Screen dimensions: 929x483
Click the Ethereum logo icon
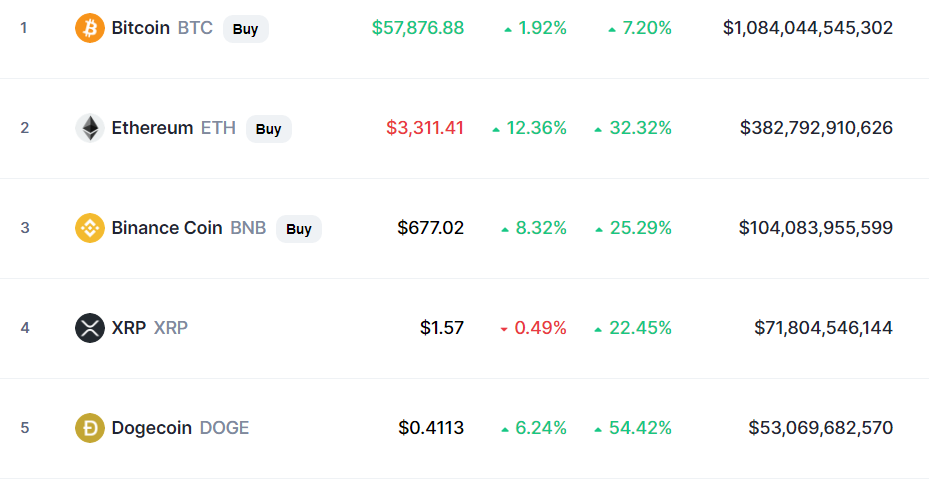[x=90, y=128]
